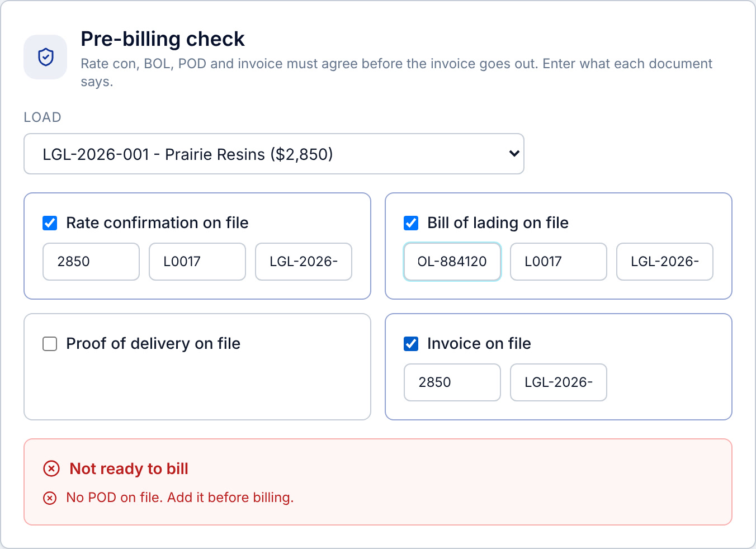Click the description starting "Rate con, BOL, POD and invoice"
Viewport: 756px width, 549px height.
[396, 73]
